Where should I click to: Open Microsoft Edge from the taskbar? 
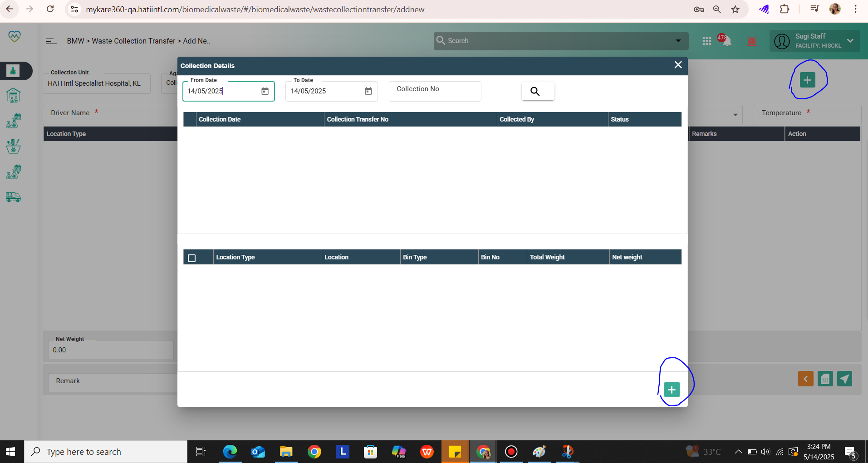[230, 452]
